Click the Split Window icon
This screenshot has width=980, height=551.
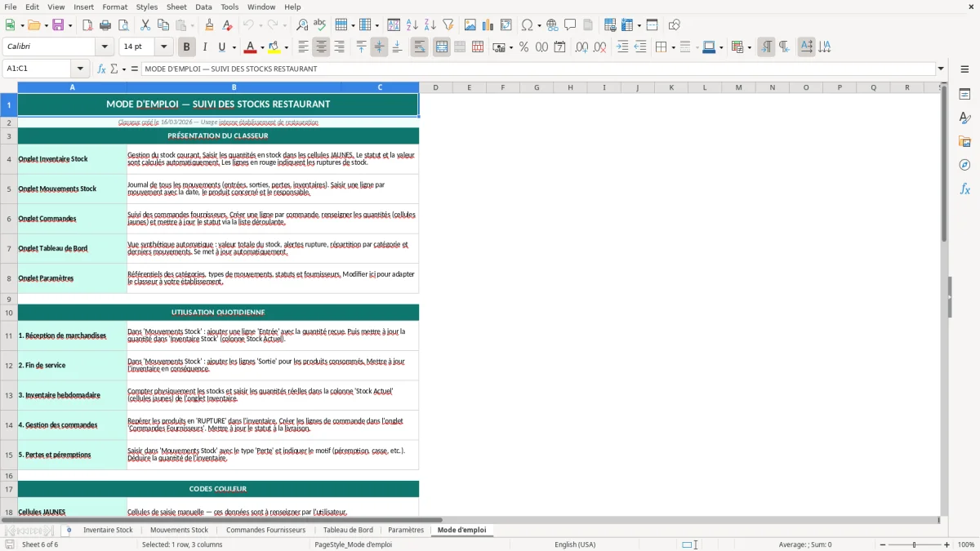(x=653, y=25)
